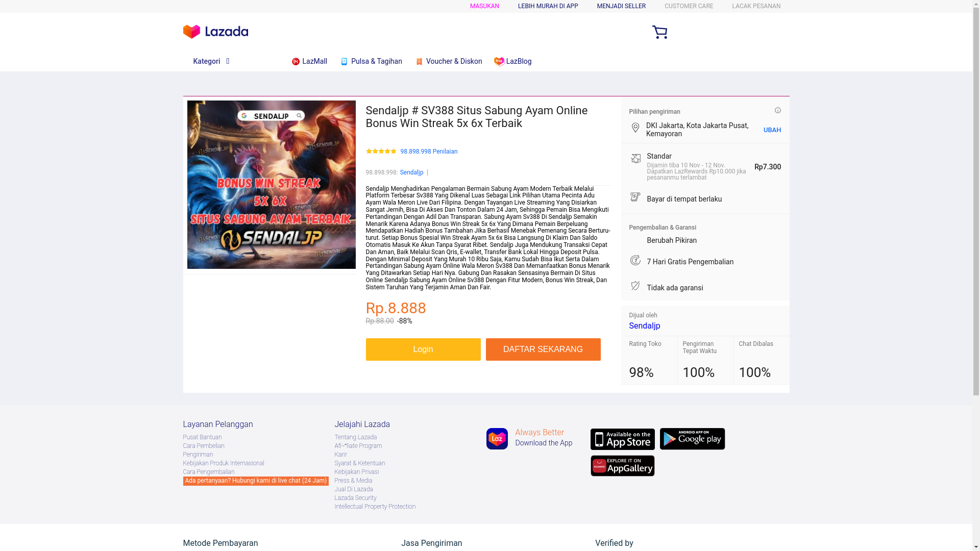This screenshot has height=551, width=980.
Task: Open Karir footer link
Action: 340,455
